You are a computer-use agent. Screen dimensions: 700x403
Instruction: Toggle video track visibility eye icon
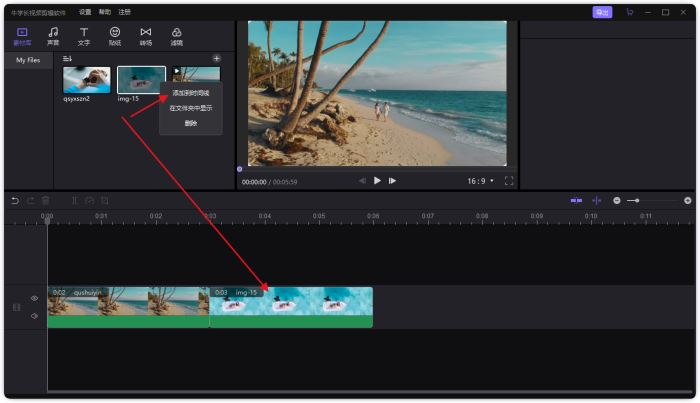click(34, 298)
